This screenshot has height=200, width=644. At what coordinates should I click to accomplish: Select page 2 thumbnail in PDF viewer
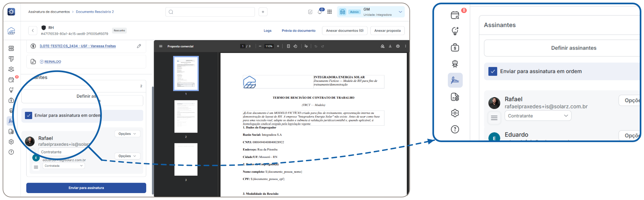coord(186,116)
